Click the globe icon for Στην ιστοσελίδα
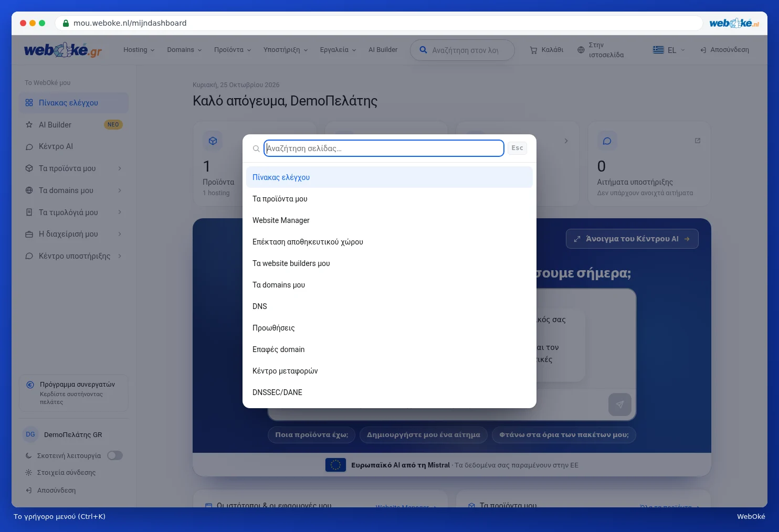The image size is (779, 532). click(581, 50)
